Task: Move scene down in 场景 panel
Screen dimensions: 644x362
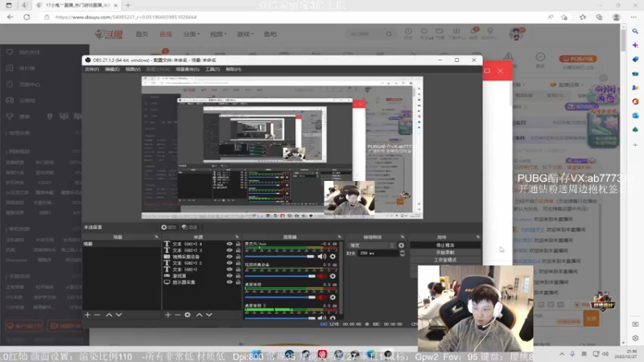Action: point(119,315)
